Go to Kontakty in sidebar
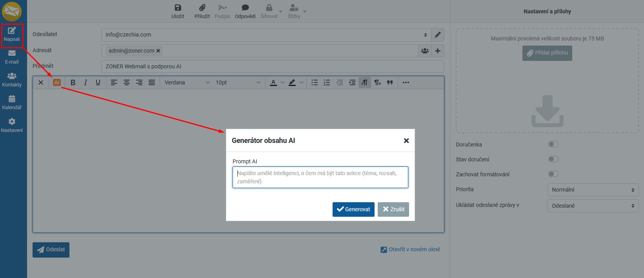Viewport: 644px width, 278px height. (12, 80)
